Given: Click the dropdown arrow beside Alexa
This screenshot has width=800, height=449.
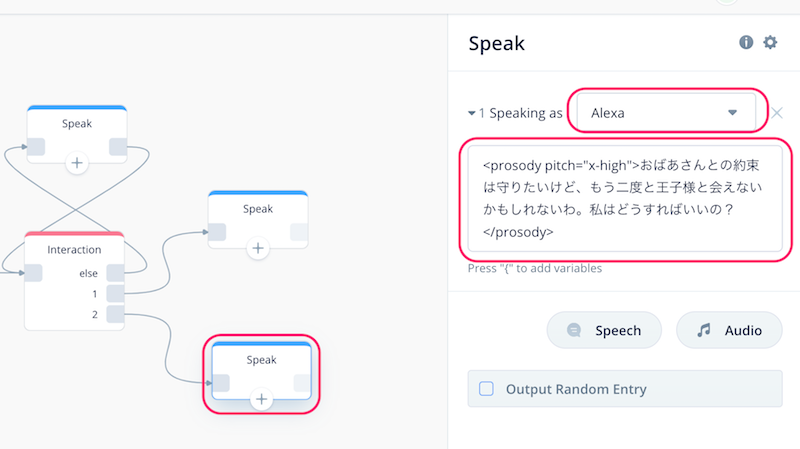Looking at the screenshot, I should pos(732,113).
